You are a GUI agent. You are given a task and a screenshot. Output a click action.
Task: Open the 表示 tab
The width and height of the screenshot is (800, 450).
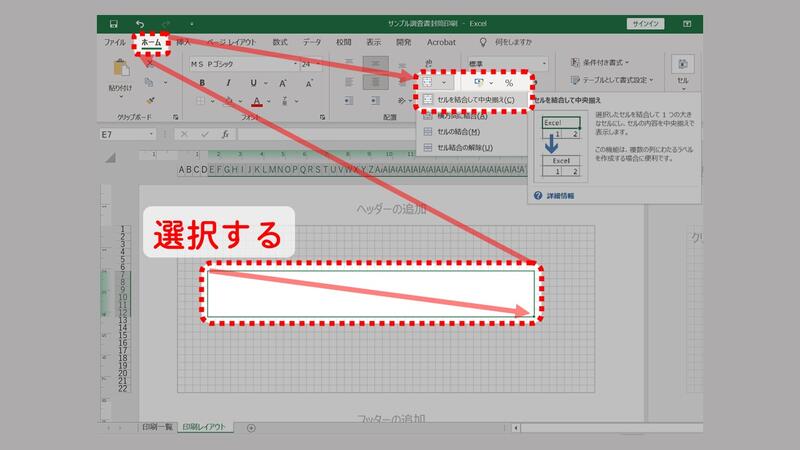click(x=373, y=42)
